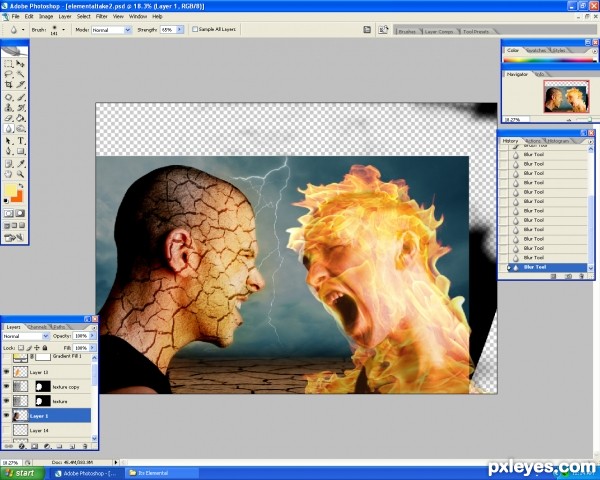
Task: Select the Rectangular Marquee tool
Action: click(9, 64)
